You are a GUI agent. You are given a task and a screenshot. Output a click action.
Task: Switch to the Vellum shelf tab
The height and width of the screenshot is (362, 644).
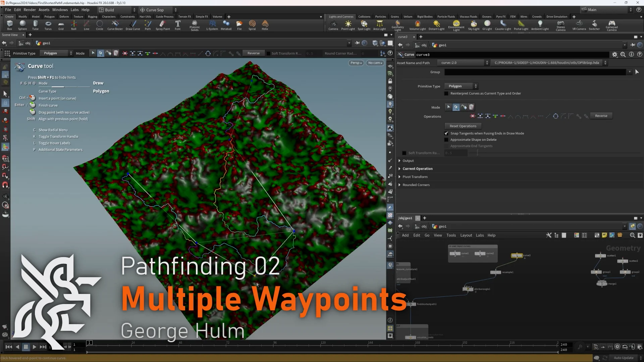click(x=408, y=16)
